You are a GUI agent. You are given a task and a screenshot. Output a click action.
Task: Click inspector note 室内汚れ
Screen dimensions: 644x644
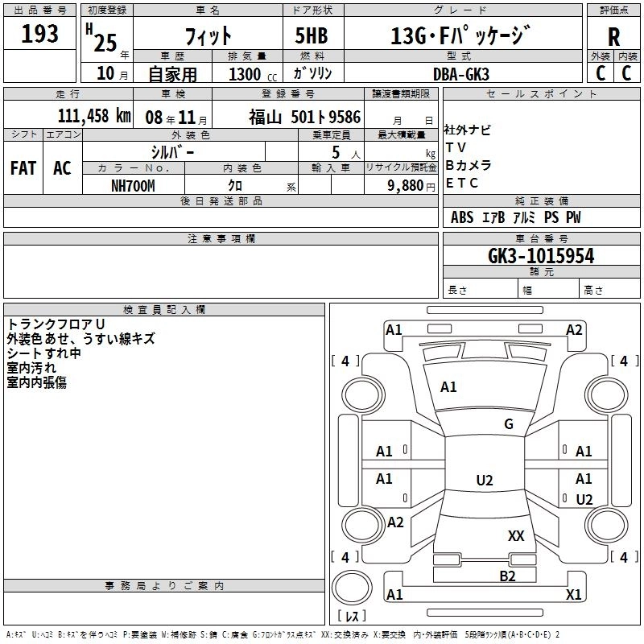[x=31, y=368]
